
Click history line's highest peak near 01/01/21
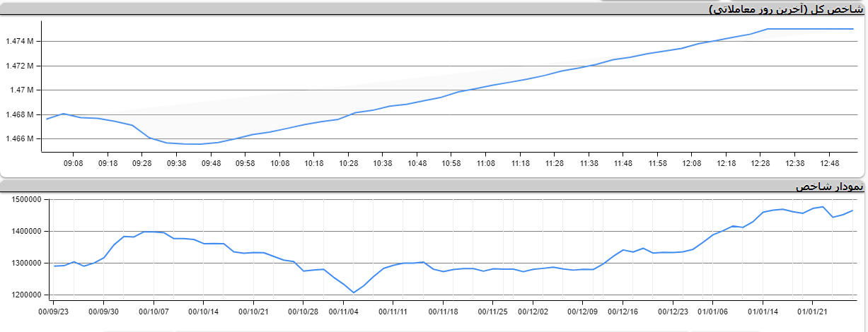coord(823,207)
